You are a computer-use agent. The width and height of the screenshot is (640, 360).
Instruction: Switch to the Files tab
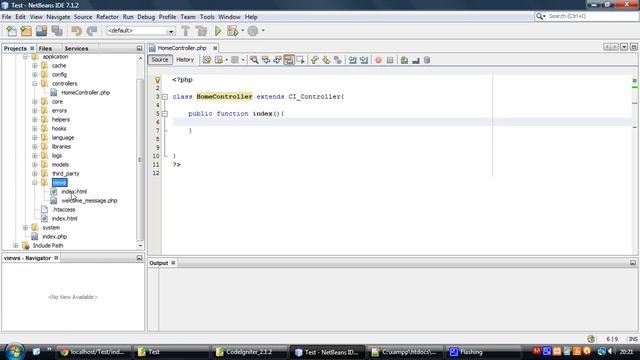45,48
